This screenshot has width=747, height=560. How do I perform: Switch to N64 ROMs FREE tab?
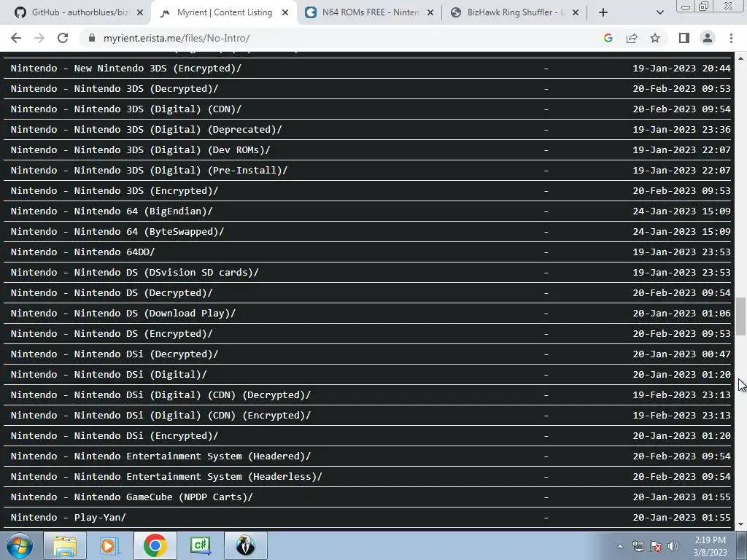tap(369, 12)
